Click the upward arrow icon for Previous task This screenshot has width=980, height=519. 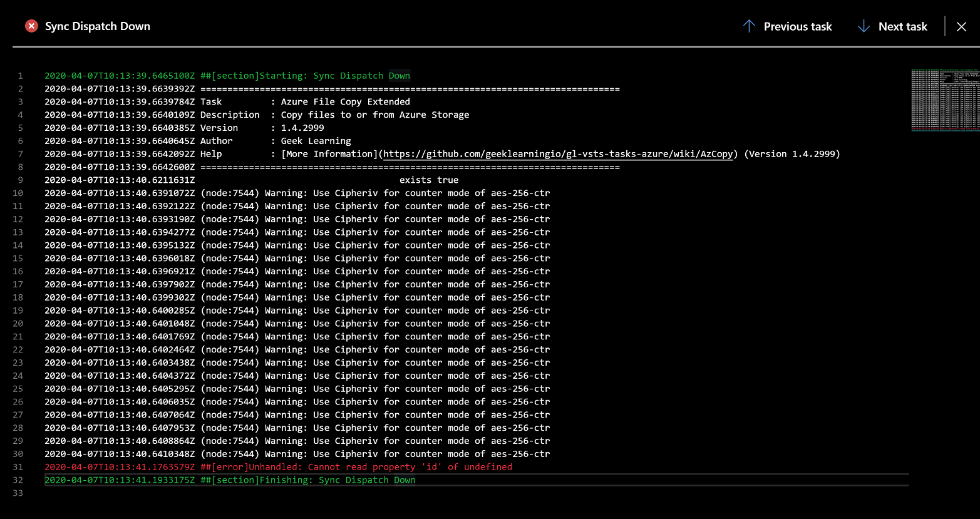pos(750,26)
